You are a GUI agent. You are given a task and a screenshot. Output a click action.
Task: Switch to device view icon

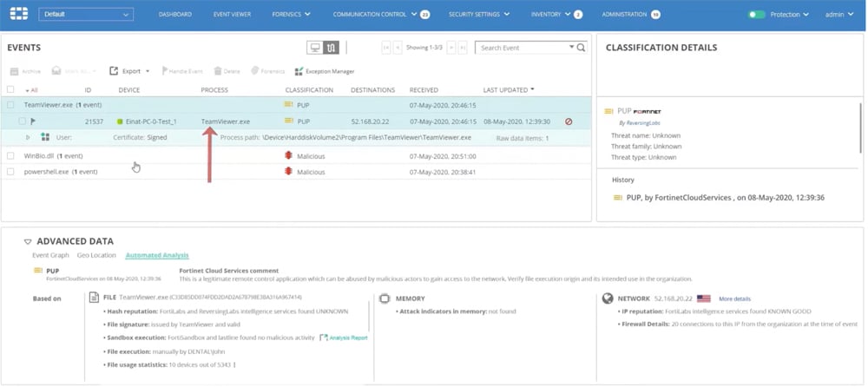point(315,48)
